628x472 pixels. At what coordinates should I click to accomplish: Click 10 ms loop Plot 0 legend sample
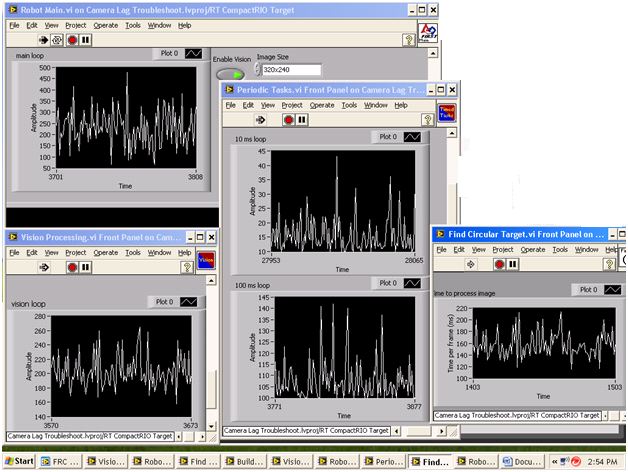click(x=412, y=137)
